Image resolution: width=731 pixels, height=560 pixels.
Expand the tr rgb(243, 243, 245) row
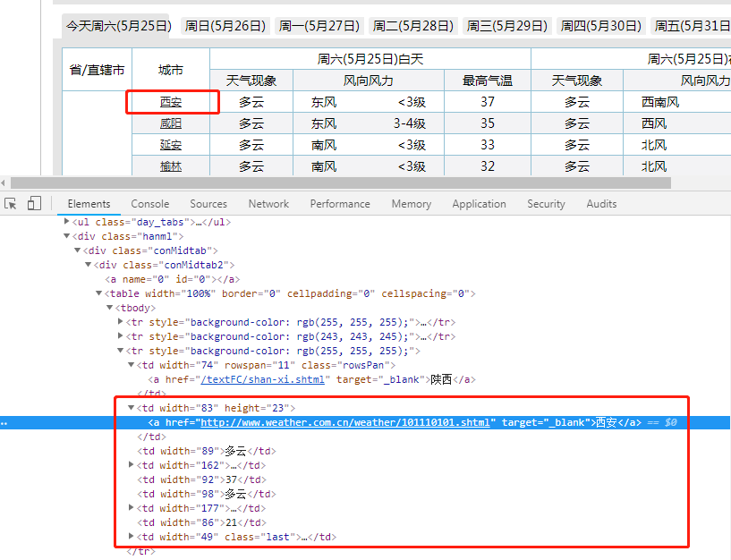[x=120, y=336]
